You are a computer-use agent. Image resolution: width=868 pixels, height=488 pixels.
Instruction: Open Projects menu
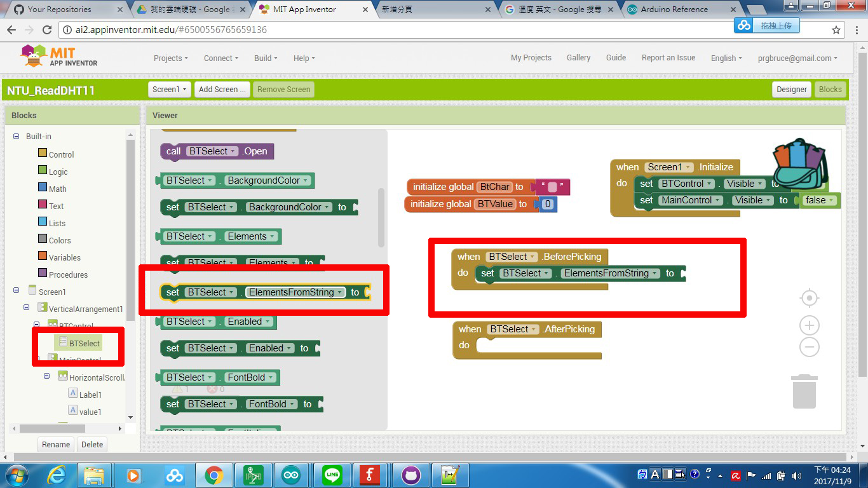pyautogui.click(x=171, y=58)
